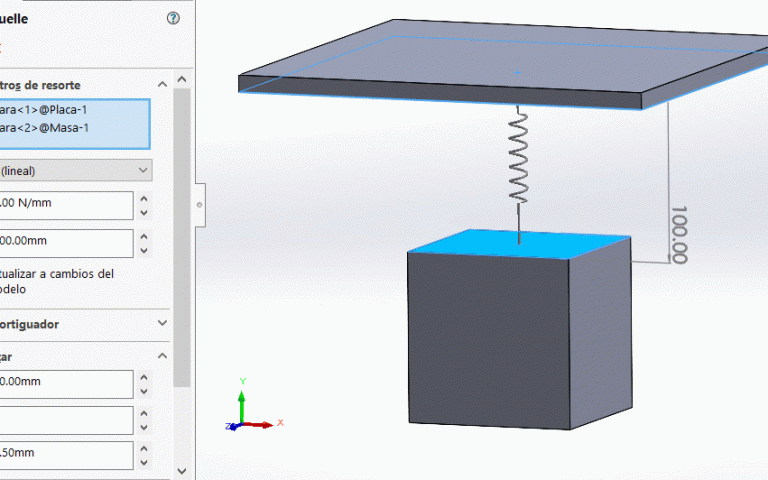The image size is (768, 480).
Task: Increase the .50mm value
Action: (x=144, y=448)
